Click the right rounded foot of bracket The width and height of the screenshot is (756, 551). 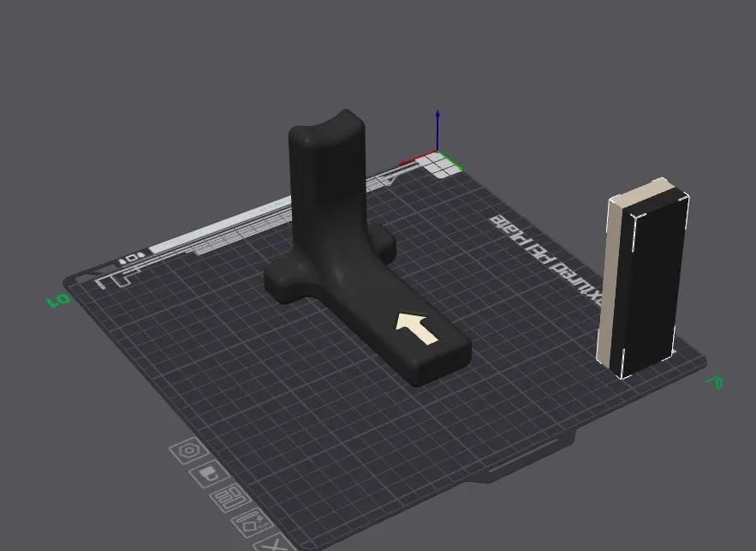[382, 242]
